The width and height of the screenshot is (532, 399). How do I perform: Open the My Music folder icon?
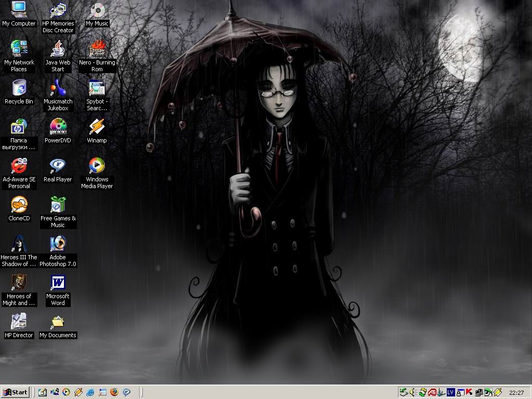point(97,14)
